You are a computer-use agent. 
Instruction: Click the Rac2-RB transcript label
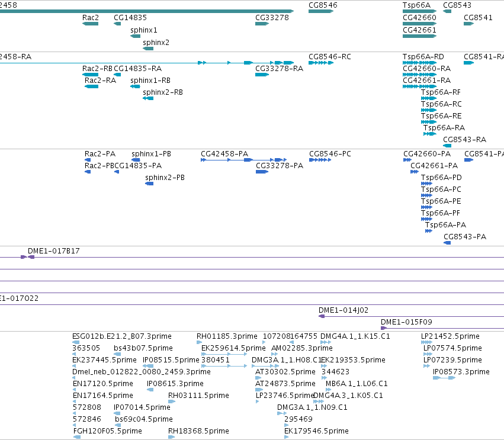(x=97, y=69)
